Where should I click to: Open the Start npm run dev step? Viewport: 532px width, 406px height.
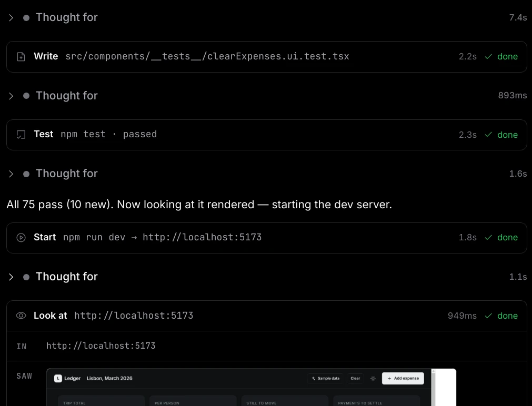click(x=266, y=238)
